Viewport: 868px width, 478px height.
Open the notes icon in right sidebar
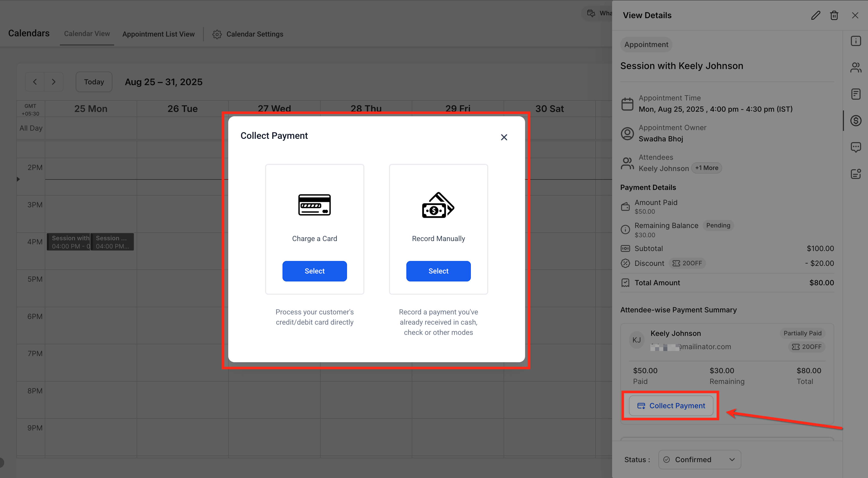pos(855,94)
